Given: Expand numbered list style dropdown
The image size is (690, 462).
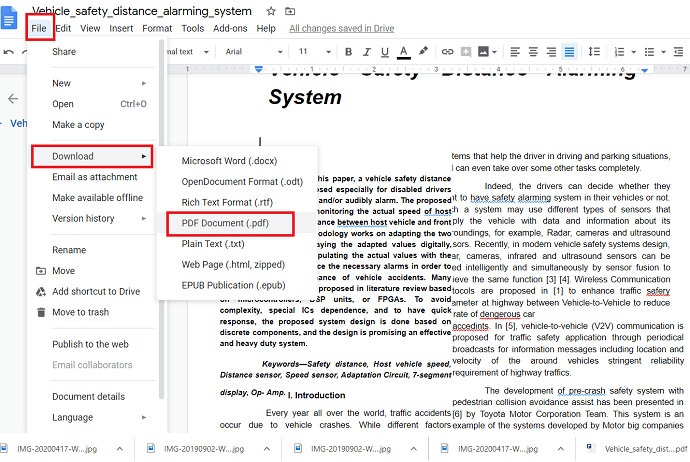Looking at the screenshot, I should coord(634,52).
